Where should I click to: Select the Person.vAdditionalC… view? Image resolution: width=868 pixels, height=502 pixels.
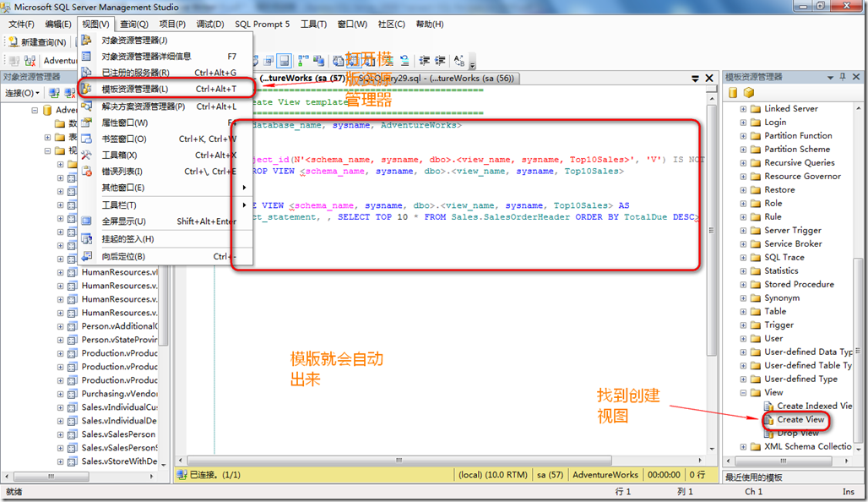coord(120,326)
